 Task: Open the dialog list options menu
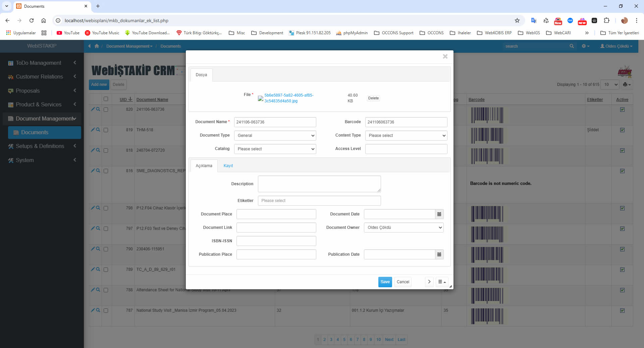[x=442, y=282]
